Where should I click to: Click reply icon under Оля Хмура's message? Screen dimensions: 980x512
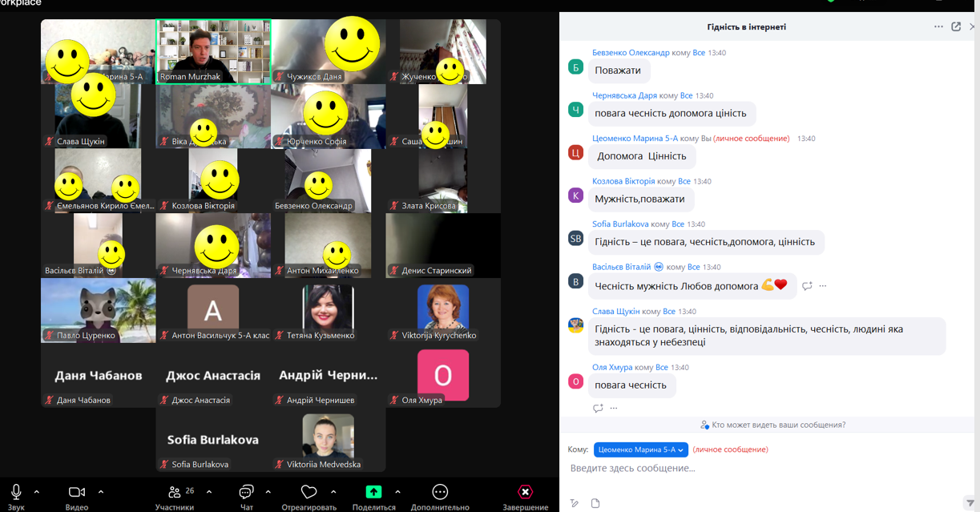point(598,408)
